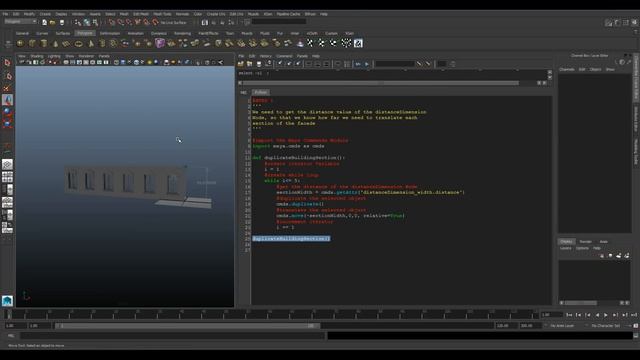This screenshot has height=360, width=640.
Task: Activate the Move tool in the toolbox
Action: [7, 100]
